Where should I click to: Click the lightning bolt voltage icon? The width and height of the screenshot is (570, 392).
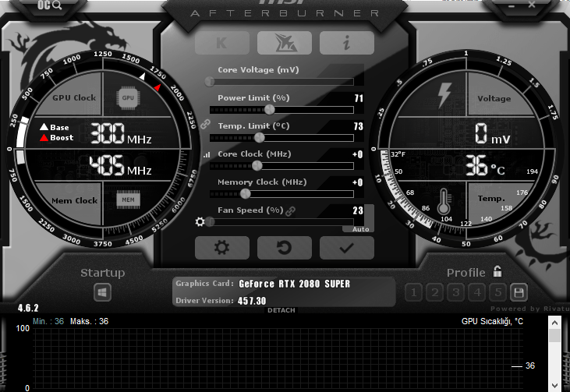(x=444, y=95)
